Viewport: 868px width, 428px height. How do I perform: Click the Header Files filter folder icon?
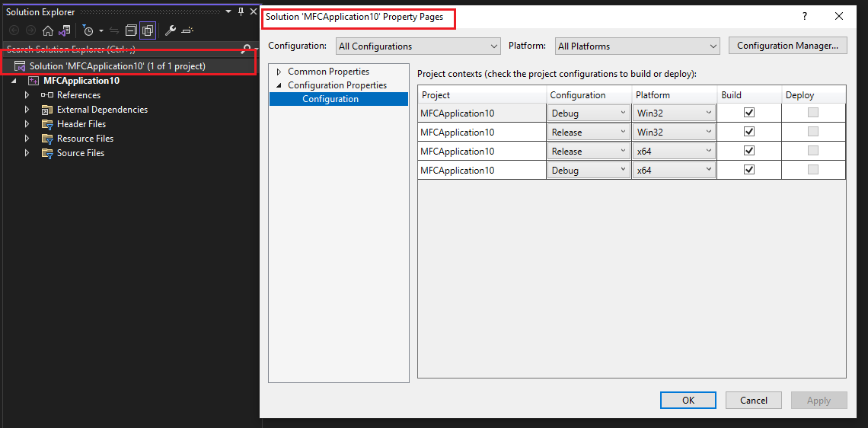pos(47,124)
